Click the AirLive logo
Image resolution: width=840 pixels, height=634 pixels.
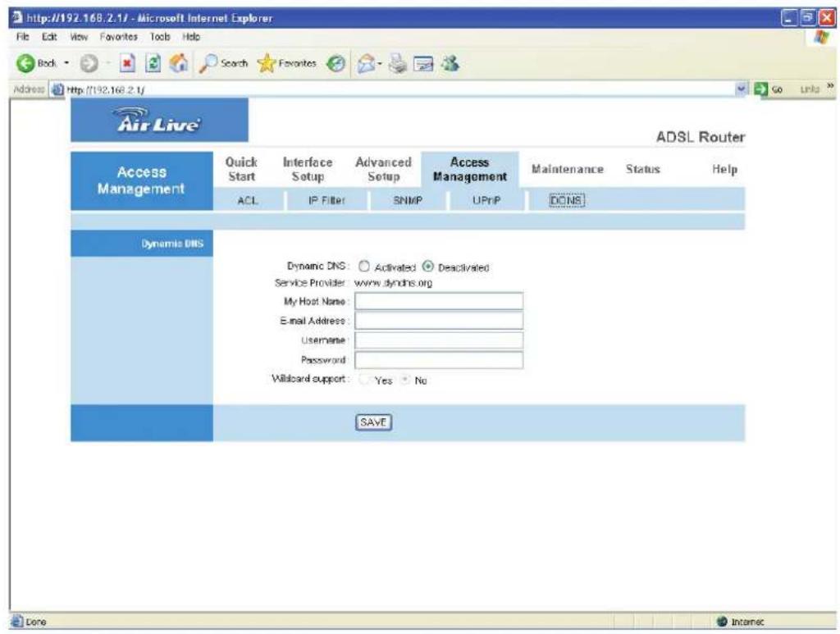(x=159, y=120)
